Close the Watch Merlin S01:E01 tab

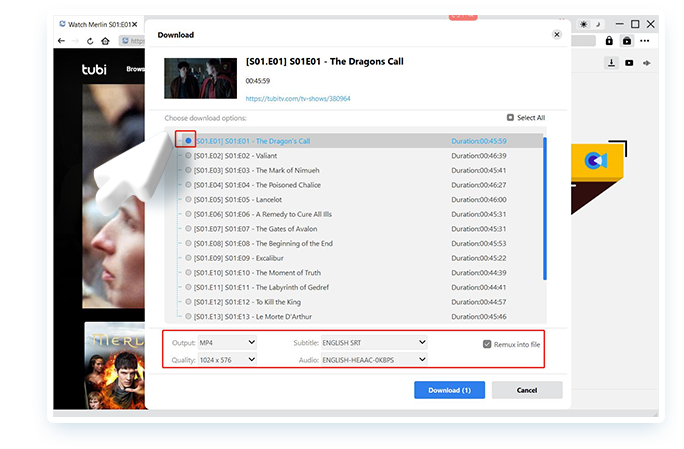click(135, 24)
